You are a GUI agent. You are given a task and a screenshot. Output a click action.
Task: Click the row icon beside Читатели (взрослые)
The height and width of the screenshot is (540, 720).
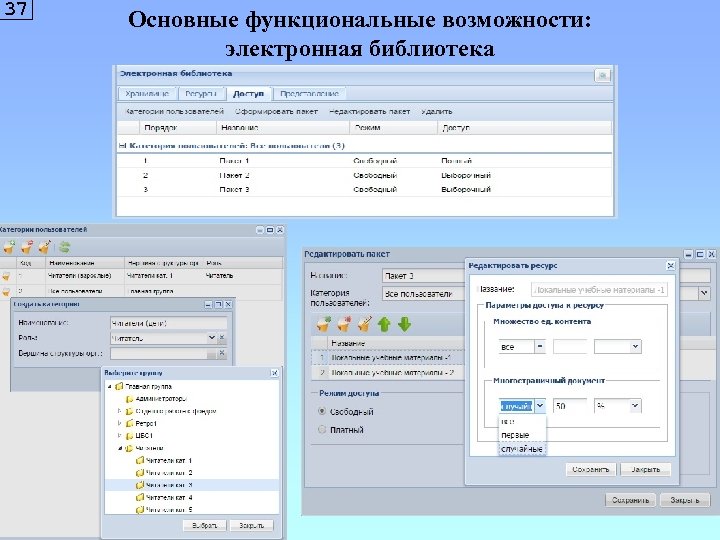6,276
